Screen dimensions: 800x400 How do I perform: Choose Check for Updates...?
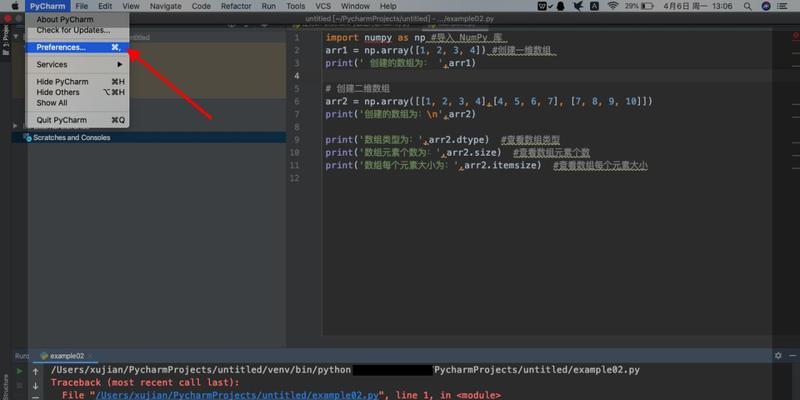[x=78, y=30]
